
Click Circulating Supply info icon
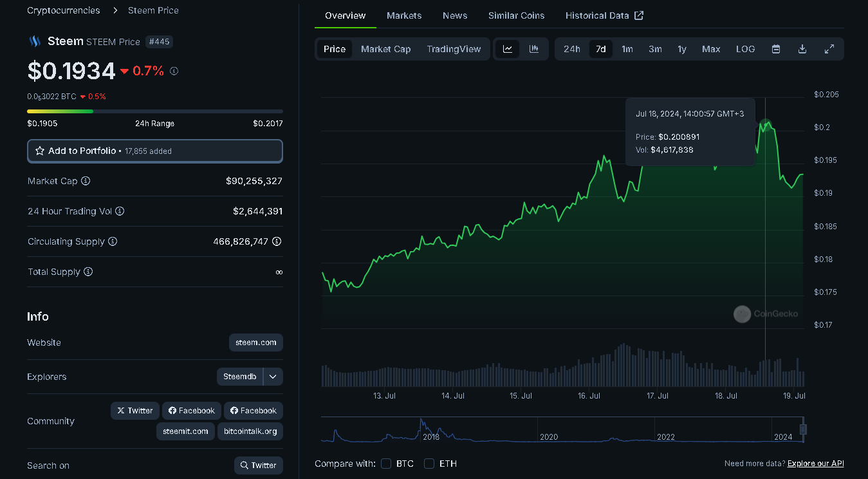pos(113,241)
